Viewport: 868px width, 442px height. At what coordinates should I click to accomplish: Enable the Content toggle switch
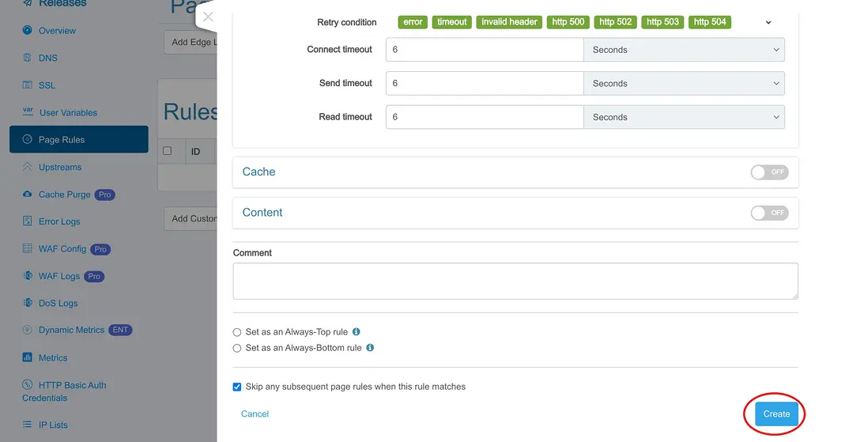pyautogui.click(x=769, y=213)
